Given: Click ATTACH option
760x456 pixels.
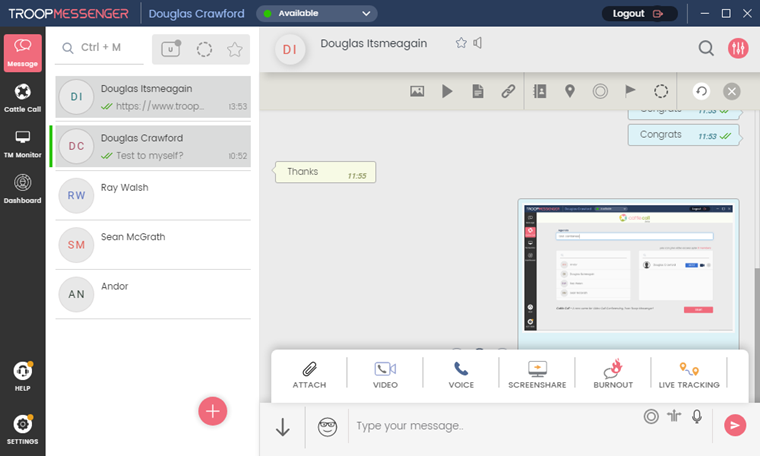Looking at the screenshot, I should tap(309, 375).
